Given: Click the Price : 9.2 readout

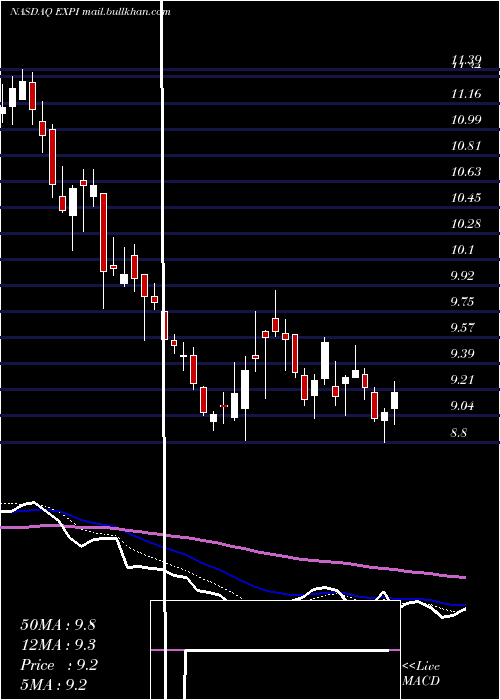Looking at the screenshot, I should coord(59,665).
